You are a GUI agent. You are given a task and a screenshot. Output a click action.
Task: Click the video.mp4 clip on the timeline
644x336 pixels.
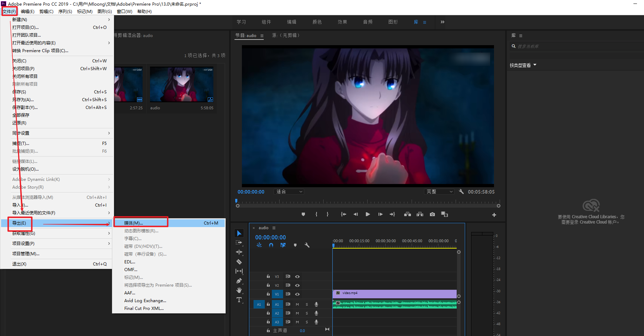394,293
